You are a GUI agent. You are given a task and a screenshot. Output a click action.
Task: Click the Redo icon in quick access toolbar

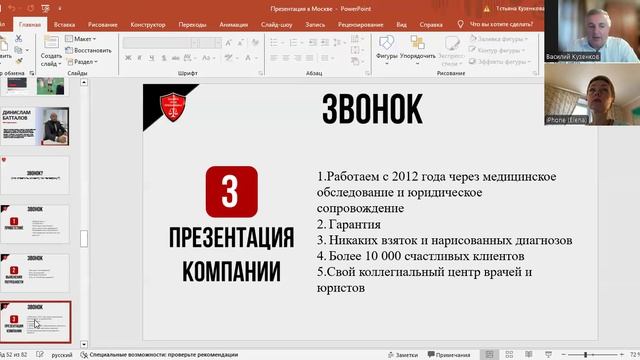click(x=31, y=8)
